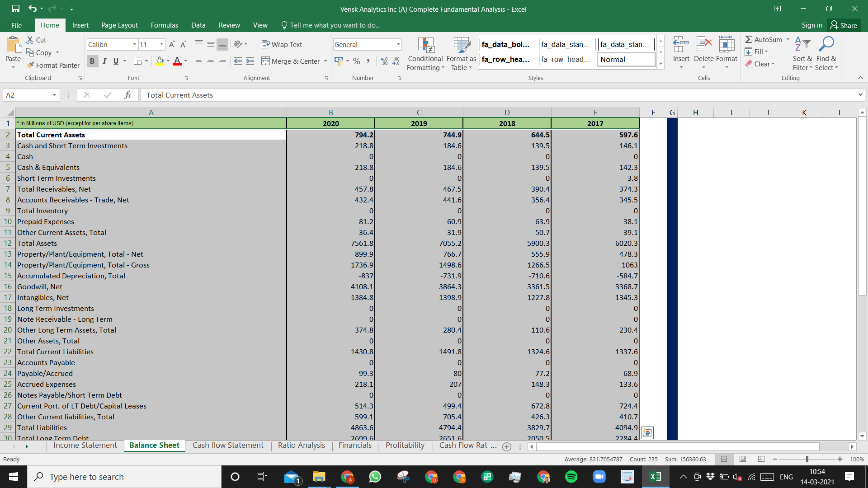This screenshot has width=868, height=488.
Task: Click the zoom out minus button
Action: click(775, 459)
